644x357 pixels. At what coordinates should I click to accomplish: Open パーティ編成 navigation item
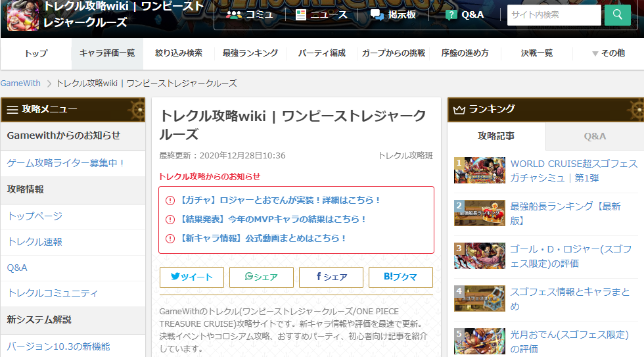point(321,53)
